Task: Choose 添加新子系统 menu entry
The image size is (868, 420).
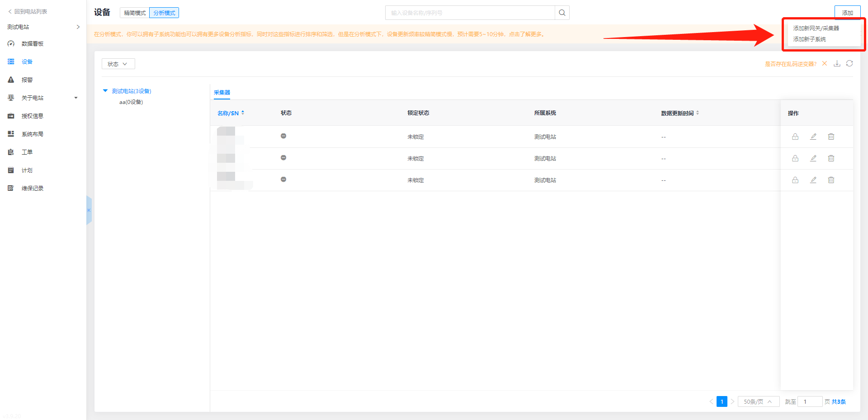Action: coord(809,39)
